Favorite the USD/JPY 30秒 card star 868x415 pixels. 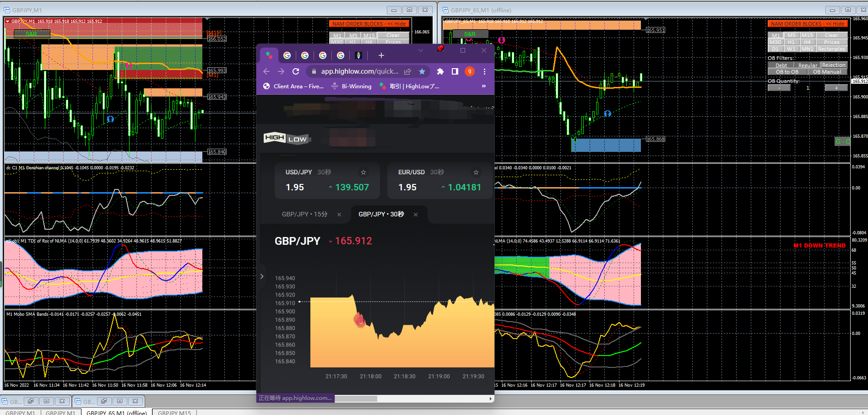coord(363,172)
